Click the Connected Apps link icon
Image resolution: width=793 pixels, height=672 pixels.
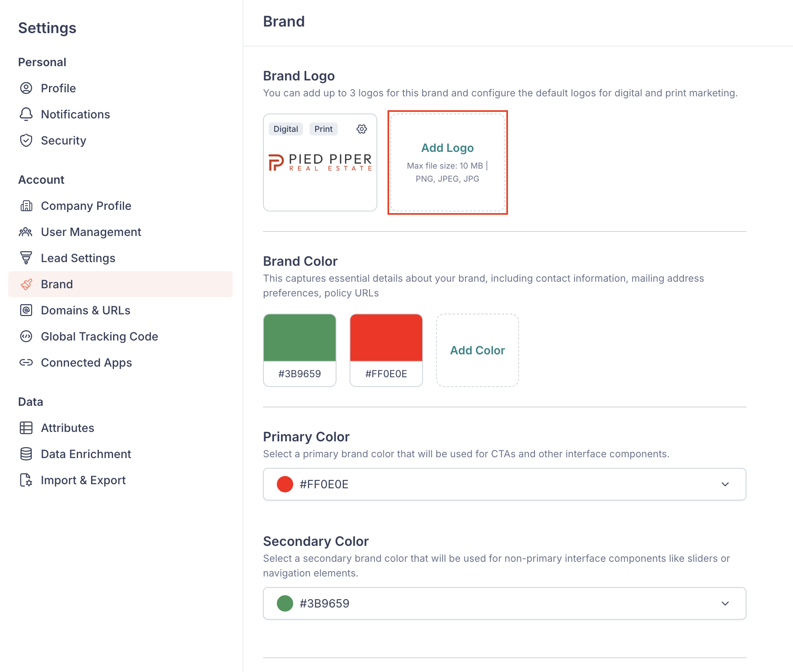tap(26, 363)
